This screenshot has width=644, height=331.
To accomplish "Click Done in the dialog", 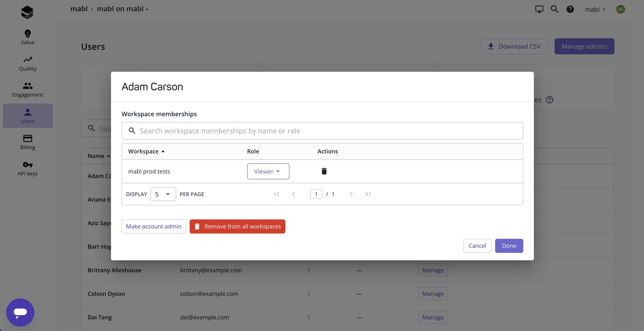I will pyautogui.click(x=509, y=246).
